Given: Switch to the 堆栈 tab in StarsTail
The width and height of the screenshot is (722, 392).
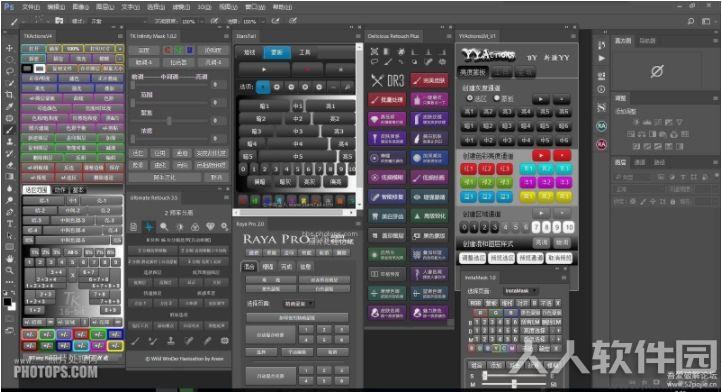Looking at the screenshot, I should click(250, 53).
